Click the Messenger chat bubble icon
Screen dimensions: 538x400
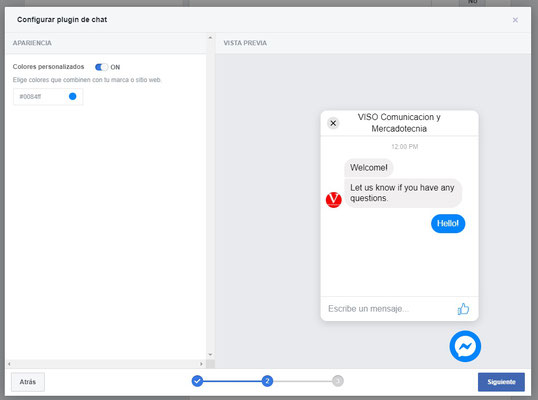tap(465, 346)
